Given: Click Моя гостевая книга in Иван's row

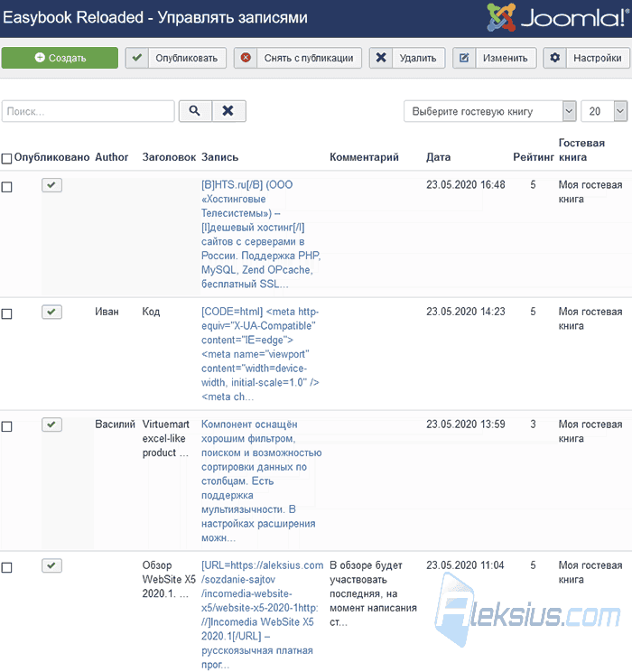Looking at the screenshot, I should pos(590,319).
